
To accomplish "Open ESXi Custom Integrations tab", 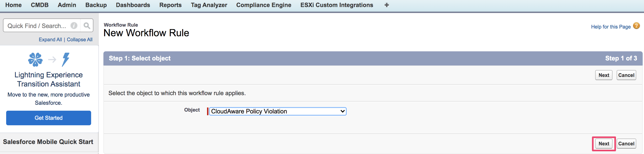I will click(336, 5).
